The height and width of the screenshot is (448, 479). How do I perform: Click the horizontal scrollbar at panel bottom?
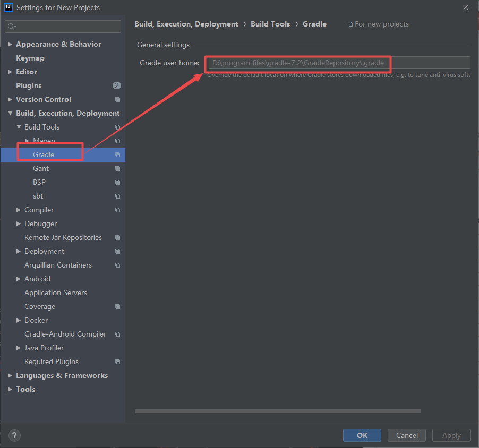tap(277, 411)
